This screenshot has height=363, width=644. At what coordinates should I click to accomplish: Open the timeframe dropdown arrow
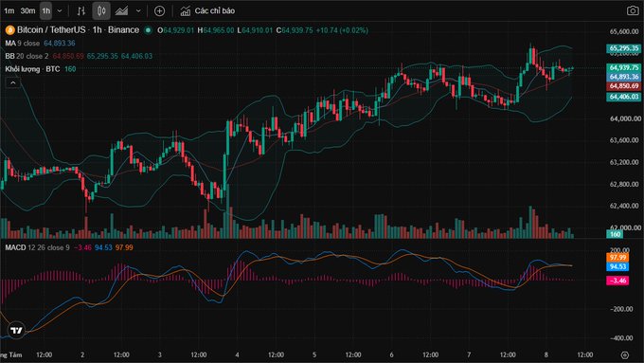coord(60,11)
